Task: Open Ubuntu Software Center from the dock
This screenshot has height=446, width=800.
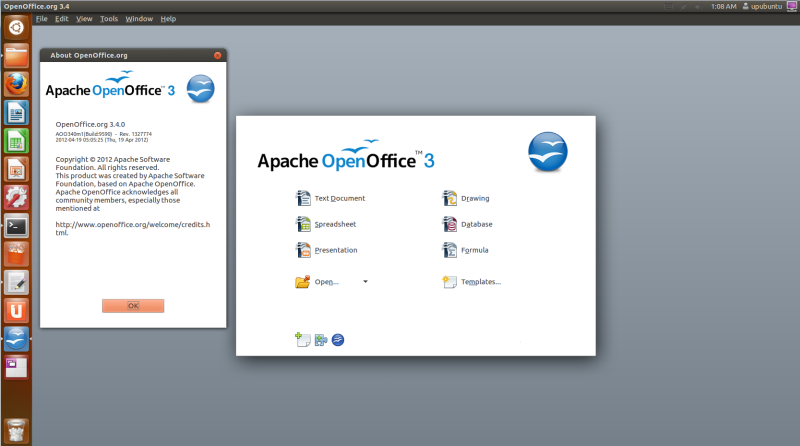Action: [16, 254]
